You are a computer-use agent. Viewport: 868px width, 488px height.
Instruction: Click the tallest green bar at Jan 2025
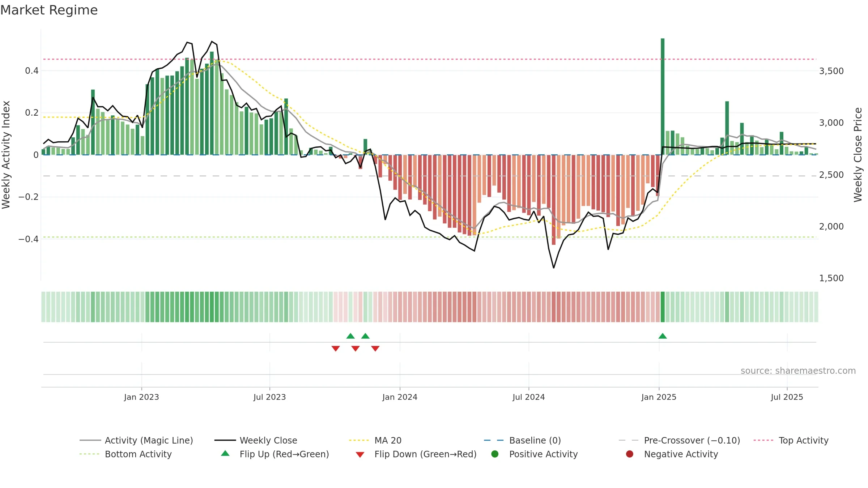(663, 97)
